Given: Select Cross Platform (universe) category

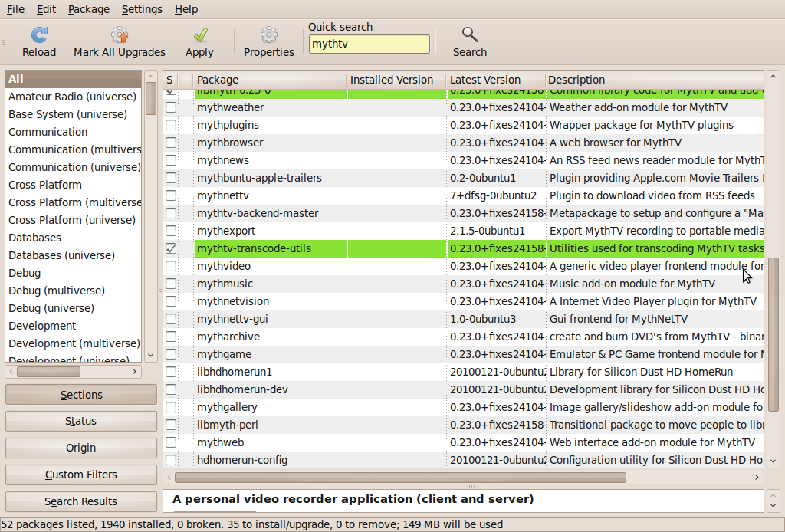Looking at the screenshot, I should (x=73, y=220).
